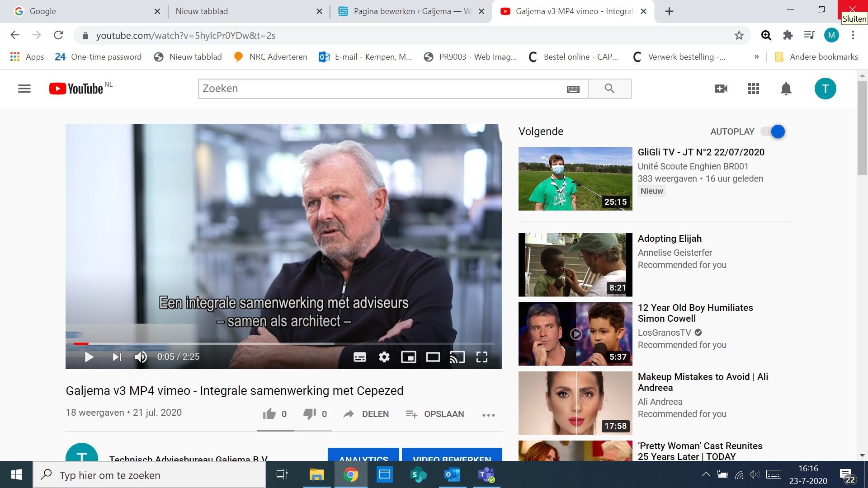Open Apps bookmark shortcut
Screen dimensions: 868x488
coord(27,57)
